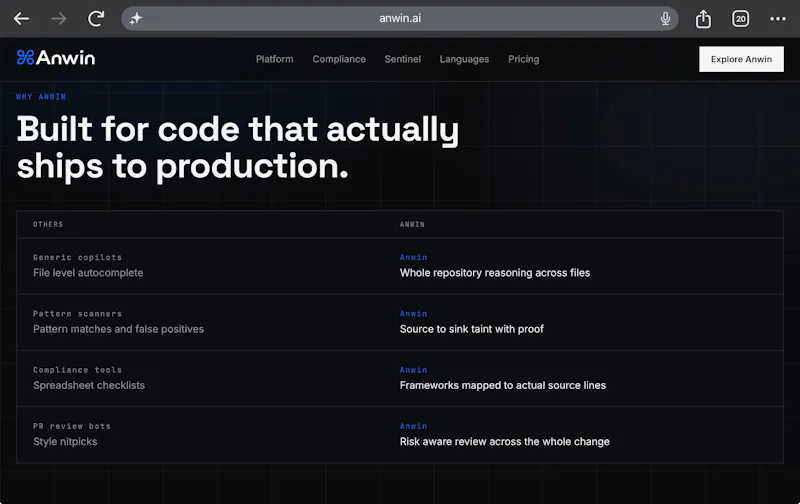Image resolution: width=800 pixels, height=504 pixels.
Task: Open the Sentinel nav item
Action: [x=403, y=59]
